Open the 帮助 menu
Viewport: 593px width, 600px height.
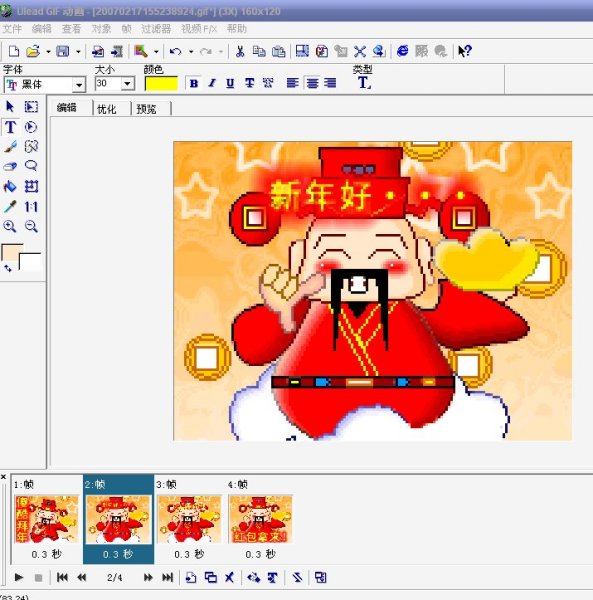237,29
